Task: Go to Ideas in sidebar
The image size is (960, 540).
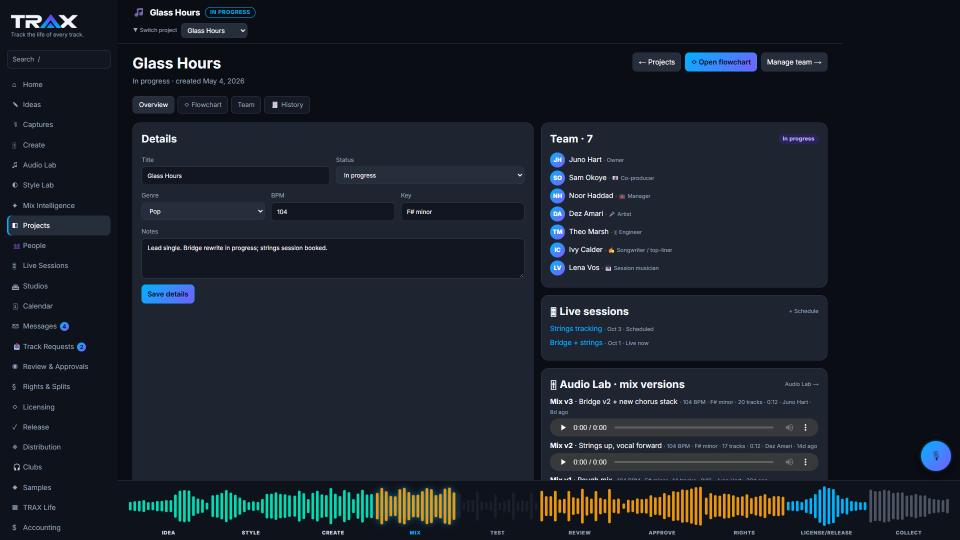Action: tap(59, 105)
